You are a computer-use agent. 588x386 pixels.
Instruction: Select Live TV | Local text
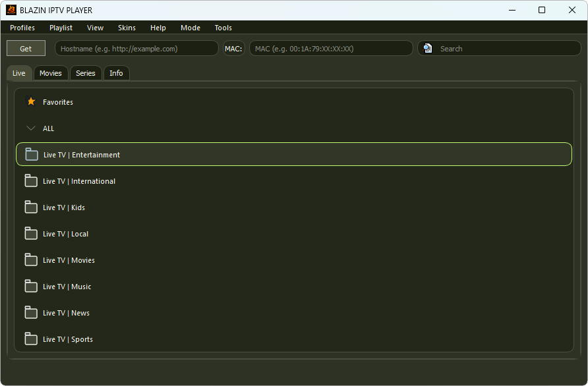(66, 234)
